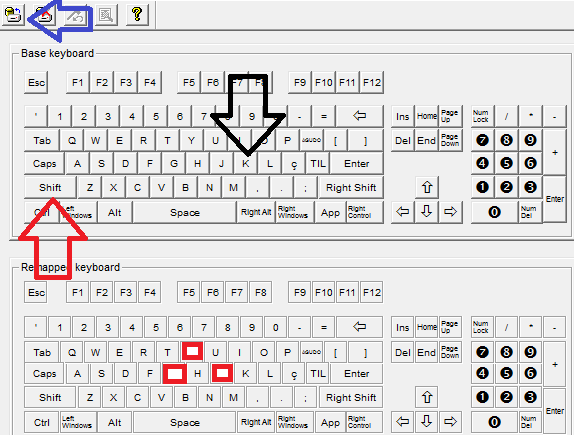Pick the TIL key on Remapped keyboard
Screen dimensions: 574x435
(318, 373)
